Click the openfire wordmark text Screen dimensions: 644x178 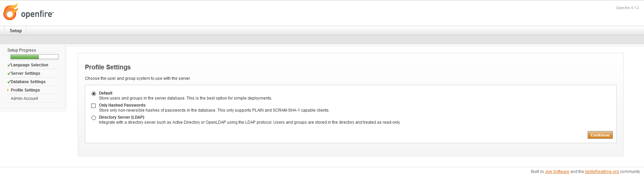tap(37, 14)
